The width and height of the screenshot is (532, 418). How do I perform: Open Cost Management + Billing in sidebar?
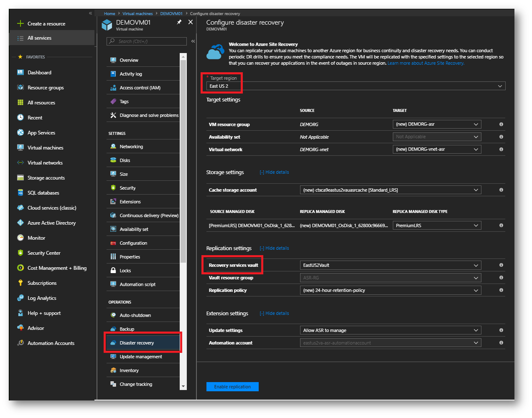point(52,268)
